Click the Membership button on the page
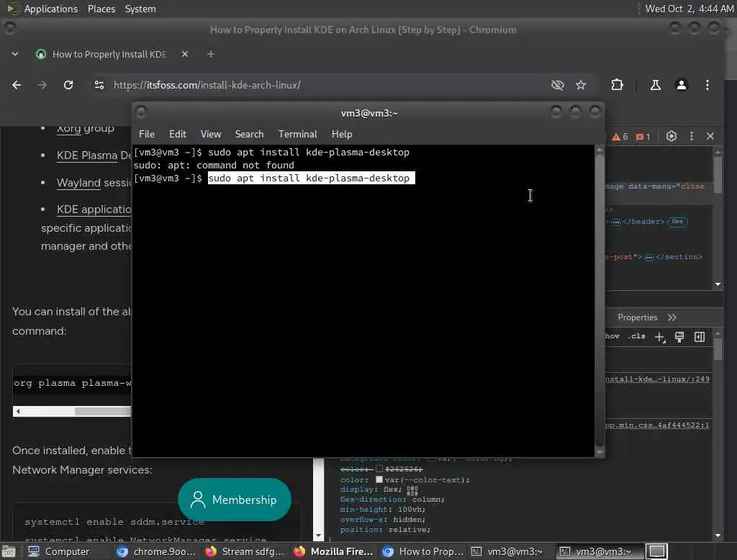This screenshot has width=737, height=560. [234, 500]
